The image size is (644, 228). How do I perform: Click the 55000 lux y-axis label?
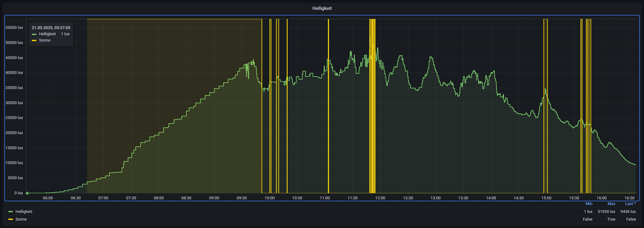[14, 28]
